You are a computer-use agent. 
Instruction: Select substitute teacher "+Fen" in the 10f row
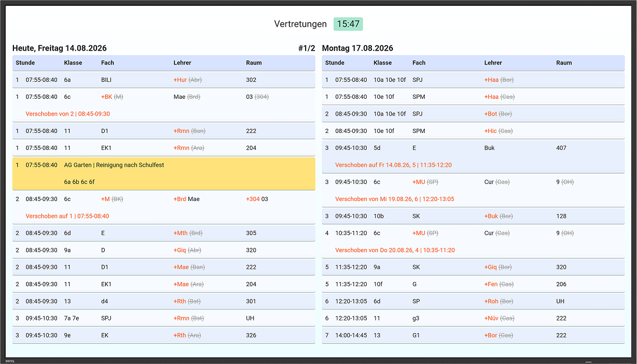(x=491, y=284)
